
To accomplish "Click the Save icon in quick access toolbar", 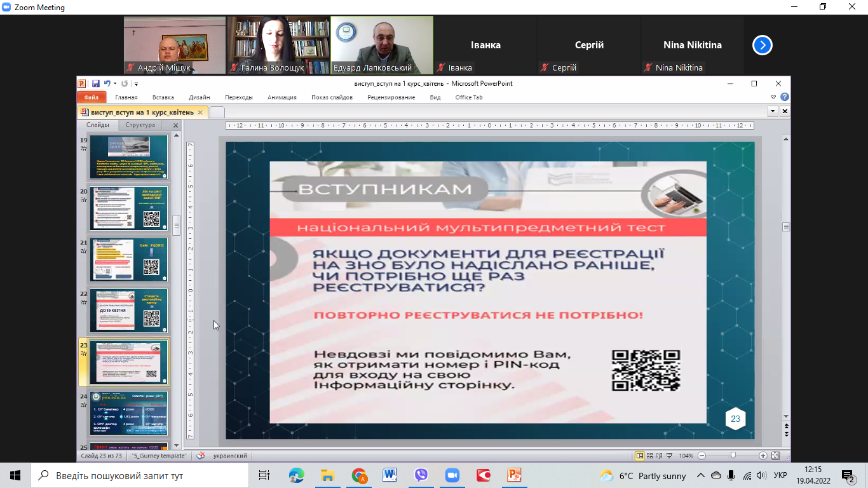I will click(95, 84).
